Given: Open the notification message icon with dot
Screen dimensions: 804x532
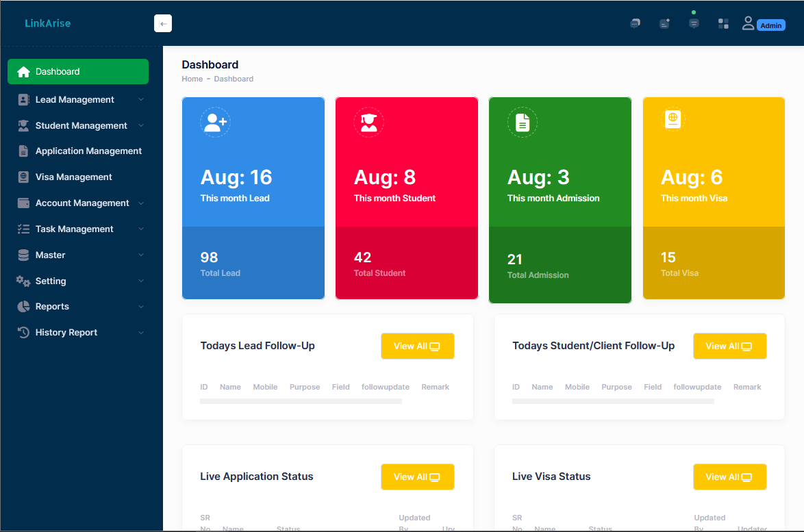Looking at the screenshot, I should 664,23.
